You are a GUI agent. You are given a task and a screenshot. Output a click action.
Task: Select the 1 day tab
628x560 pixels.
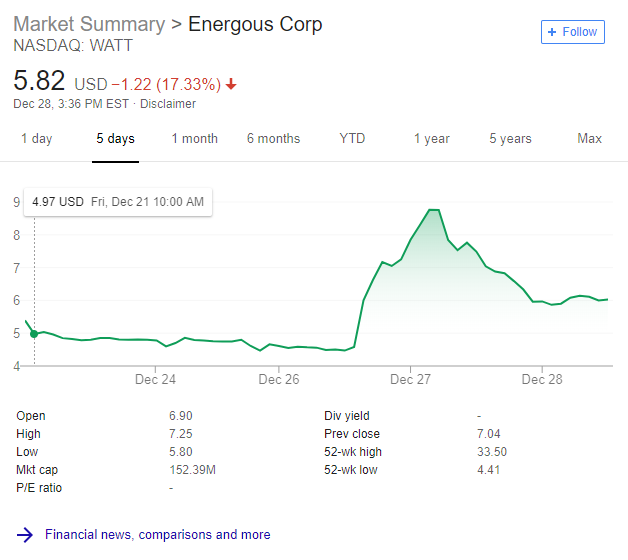(x=37, y=139)
